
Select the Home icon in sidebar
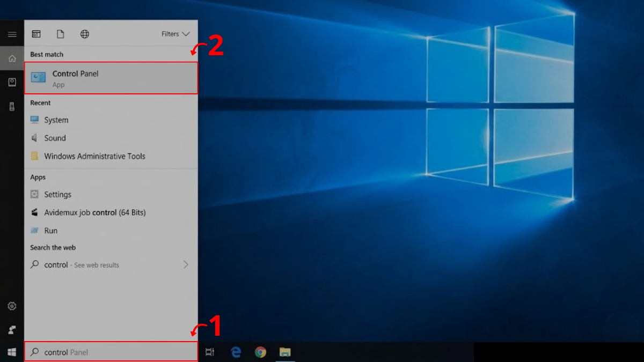click(x=12, y=58)
